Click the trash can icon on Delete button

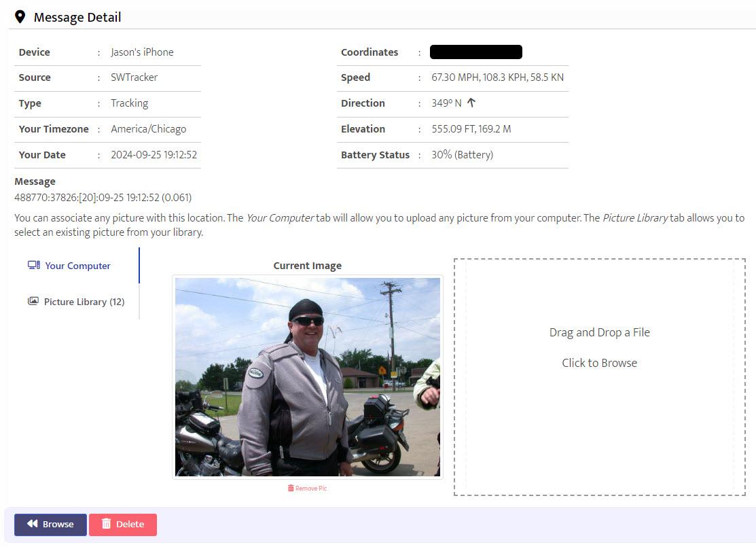click(106, 524)
